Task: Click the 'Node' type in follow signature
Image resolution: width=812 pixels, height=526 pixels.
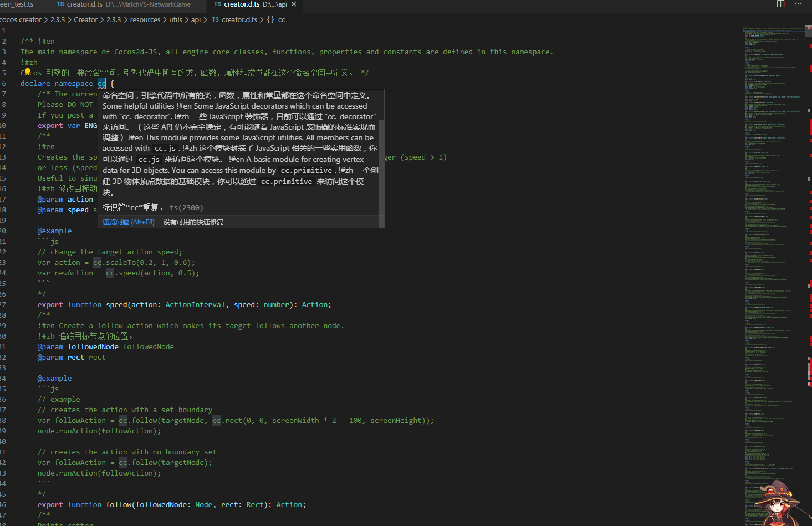Action: click(x=203, y=504)
